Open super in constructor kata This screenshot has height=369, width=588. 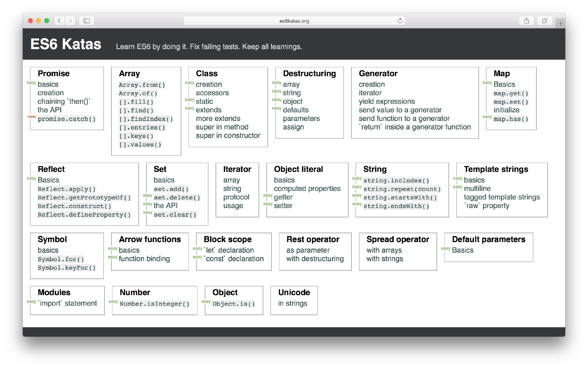[228, 135]
